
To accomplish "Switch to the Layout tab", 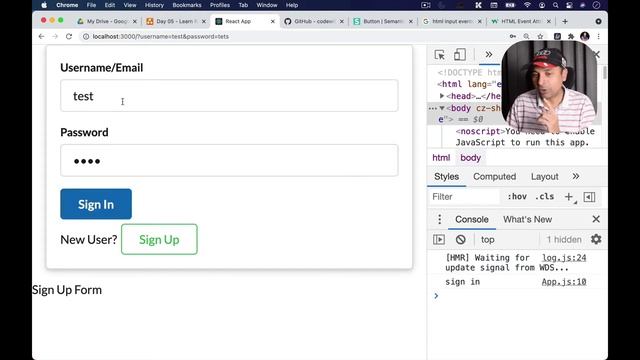I will point(544,176).
